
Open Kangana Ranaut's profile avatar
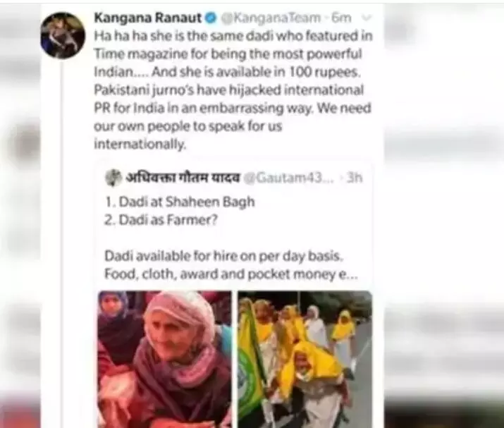click(x=63, y=35)
